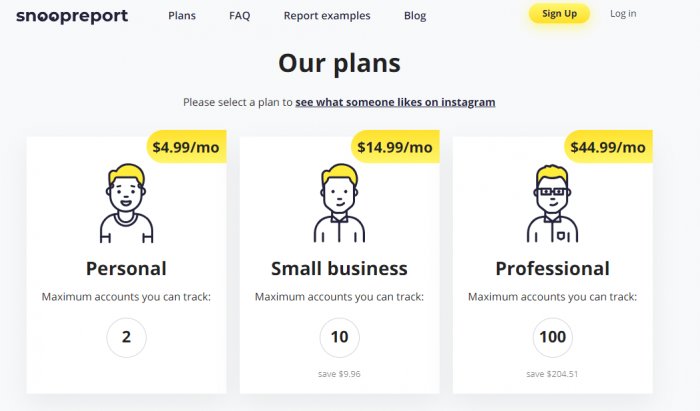Click the Log in link
This screenshot has height=411, width=700.
coord(623,14)
